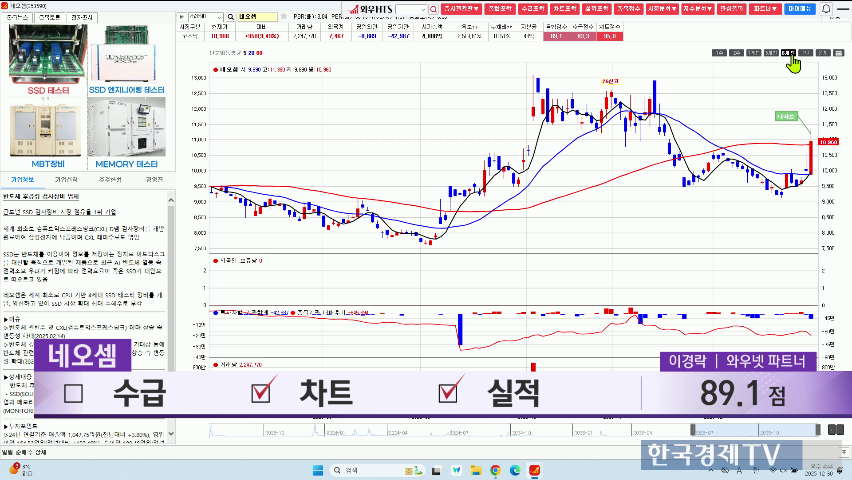This screenshot has width=852, height=480.
Task: Click the 차트조회 red button
Action: click(x=562, y=8)
